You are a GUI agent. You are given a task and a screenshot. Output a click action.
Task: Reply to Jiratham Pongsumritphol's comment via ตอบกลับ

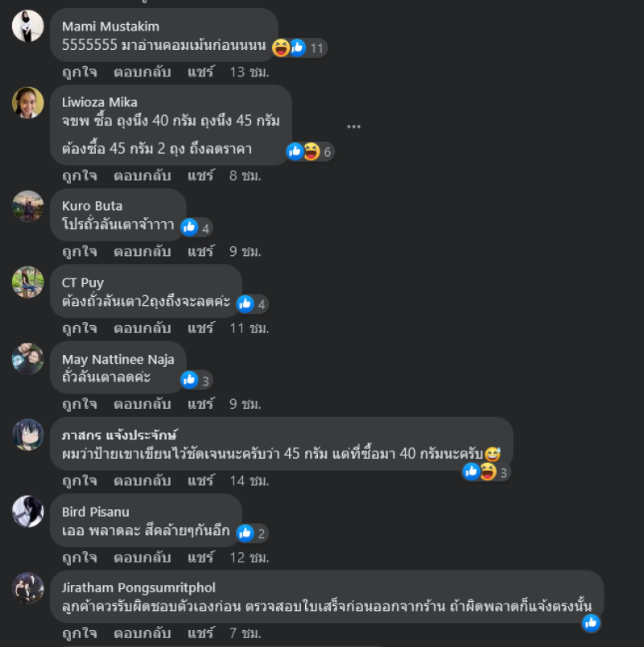(142, 633)
